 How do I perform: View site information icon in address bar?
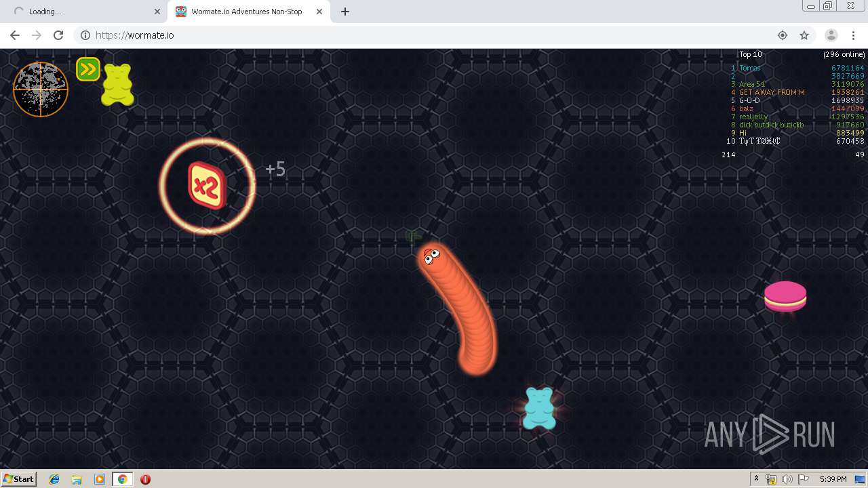pyautogui.click(x=85, y=35)
